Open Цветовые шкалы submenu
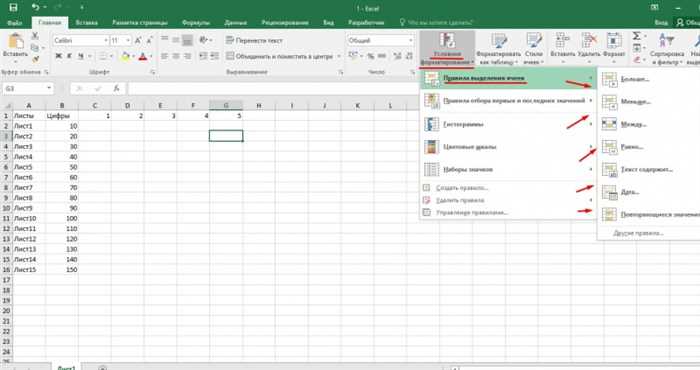The height and width of the screenshot is (370, 700). [508, 147]
